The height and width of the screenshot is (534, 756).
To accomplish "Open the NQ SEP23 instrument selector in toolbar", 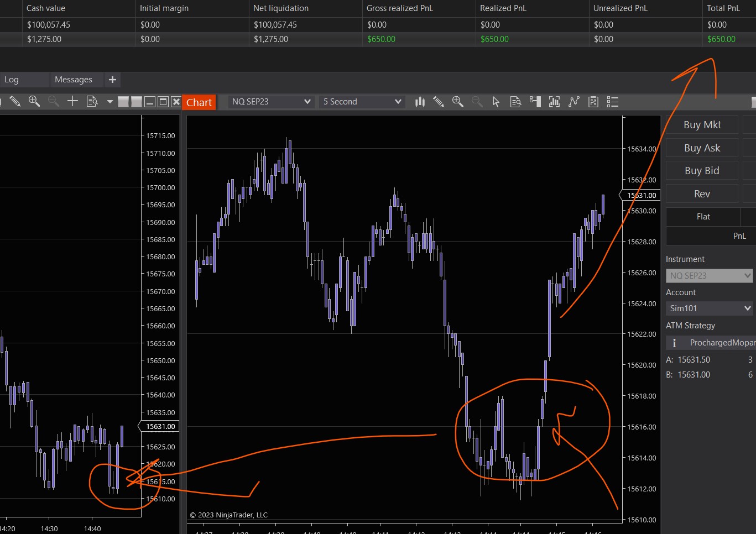I will (x=272, y=102).
